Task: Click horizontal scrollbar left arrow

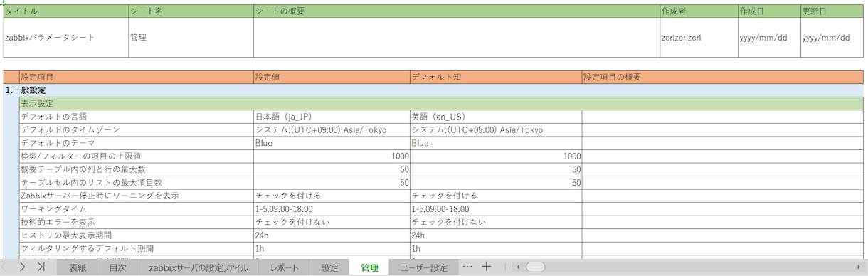Action: click(518, 267)
